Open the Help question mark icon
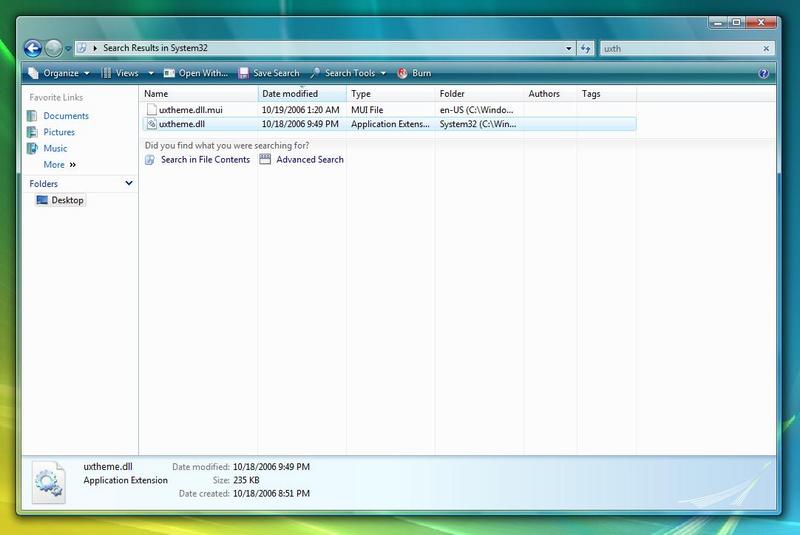The image size is (800, 535). (x=763, y=73)
